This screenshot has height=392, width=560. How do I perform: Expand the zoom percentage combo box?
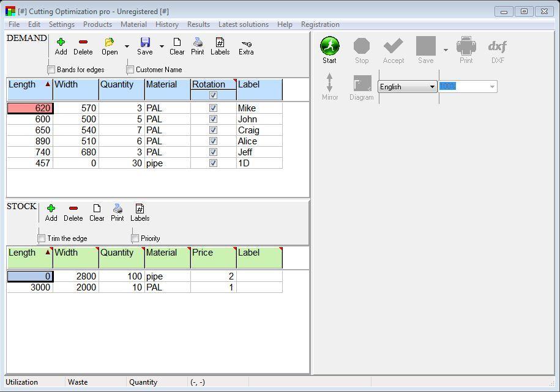point(492,87)
